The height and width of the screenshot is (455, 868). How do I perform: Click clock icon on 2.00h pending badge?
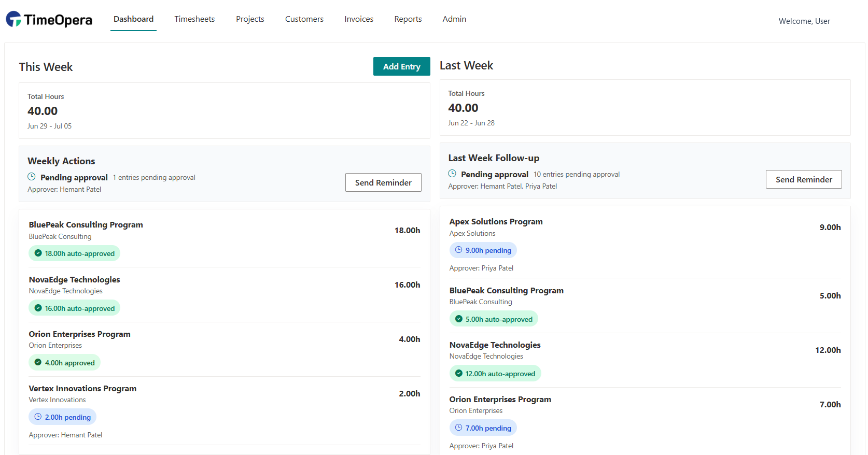click(x=38, y=417)
